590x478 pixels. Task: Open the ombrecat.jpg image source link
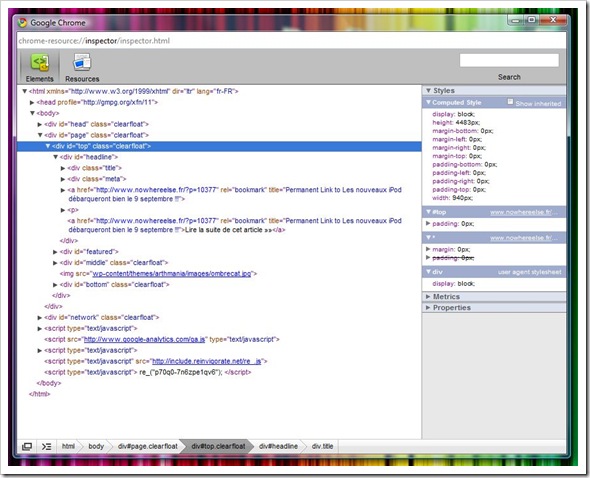[172, 274]
